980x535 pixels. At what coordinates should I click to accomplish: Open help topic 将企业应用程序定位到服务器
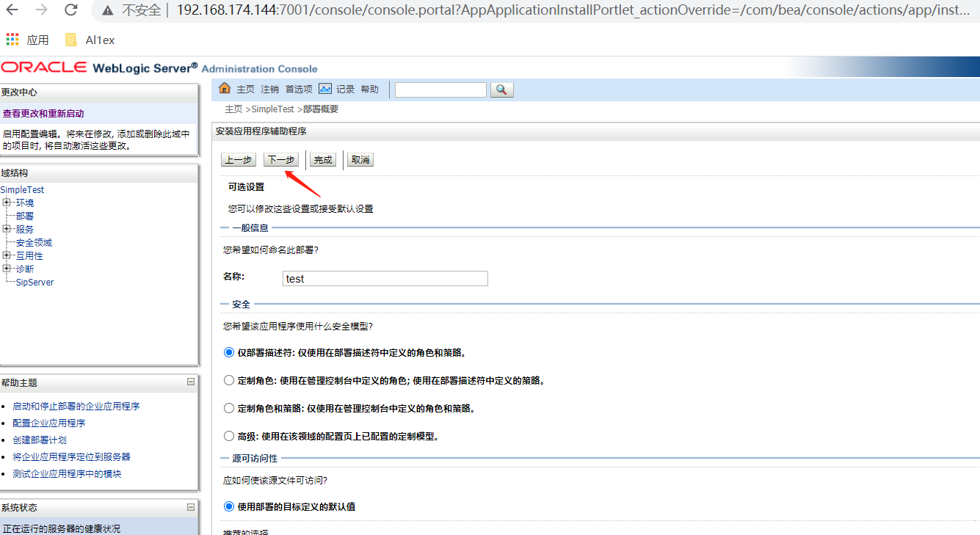[71, 456]
